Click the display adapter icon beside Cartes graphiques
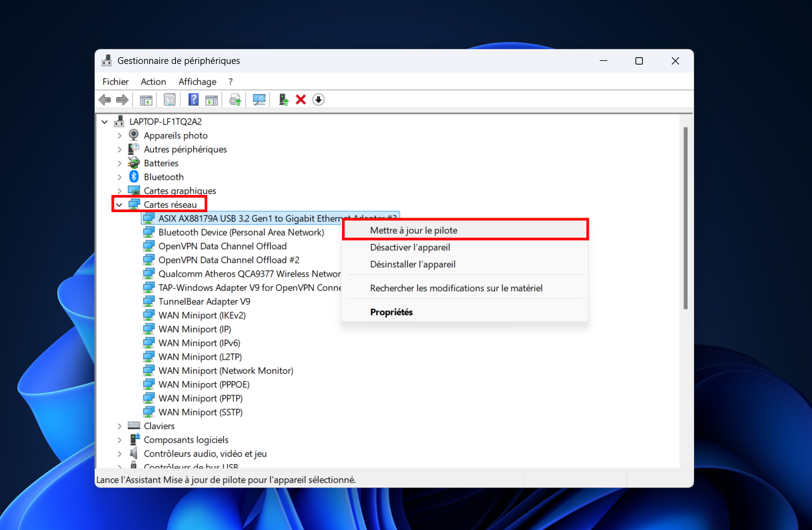 pos(133,191)
